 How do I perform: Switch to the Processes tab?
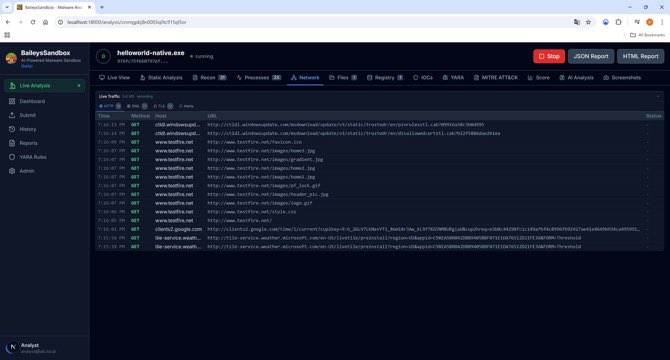point(259,78)
